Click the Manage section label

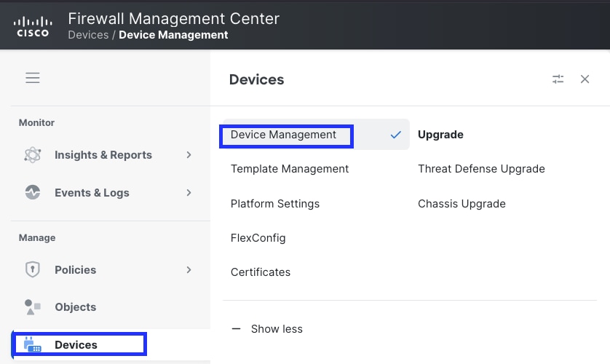point(37,237)
